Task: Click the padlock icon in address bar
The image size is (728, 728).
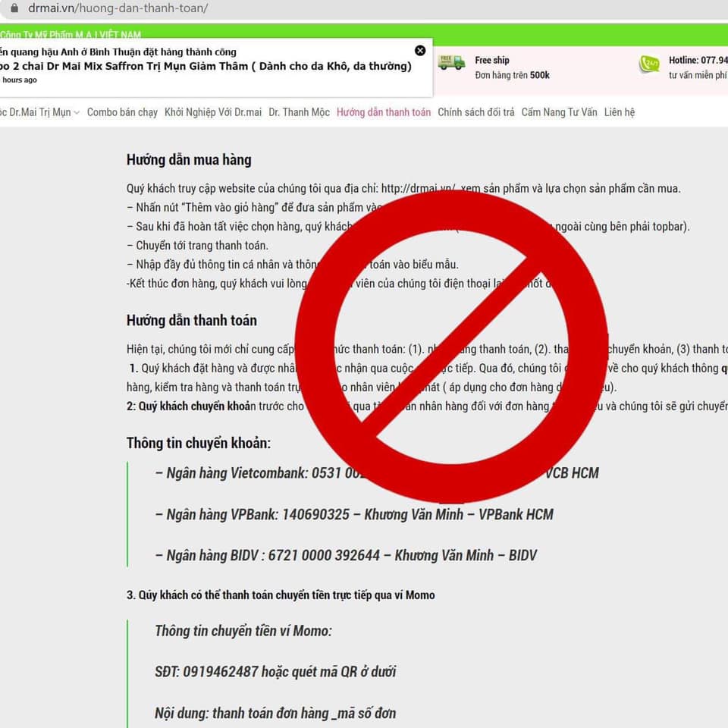Action: click(x=12, y=8)
